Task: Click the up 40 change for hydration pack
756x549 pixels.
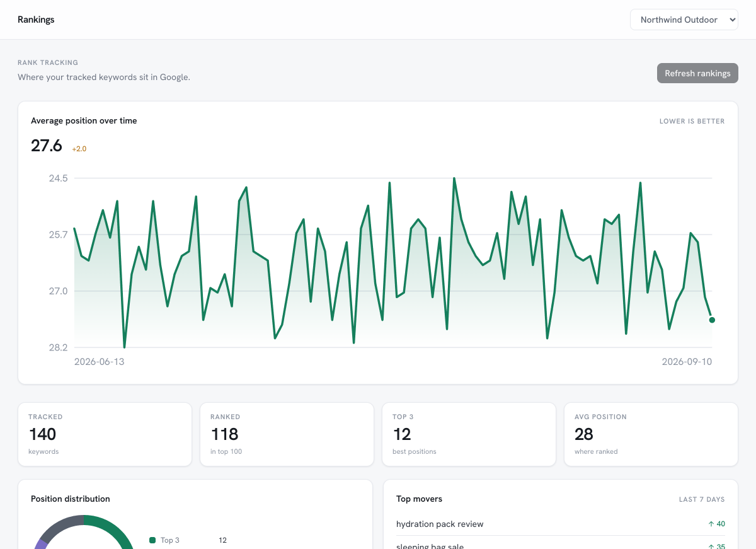Action: (716, 524)
